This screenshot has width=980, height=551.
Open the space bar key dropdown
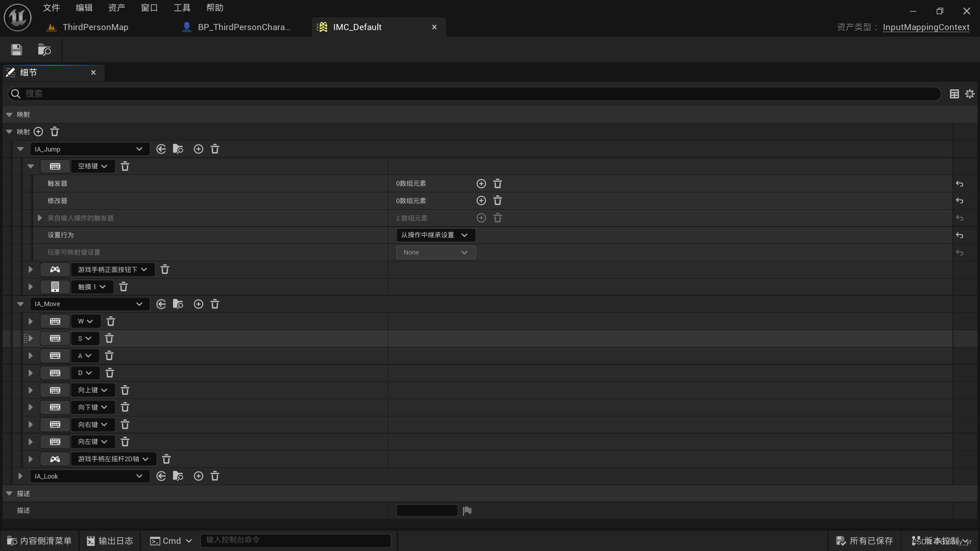point(93,166)
